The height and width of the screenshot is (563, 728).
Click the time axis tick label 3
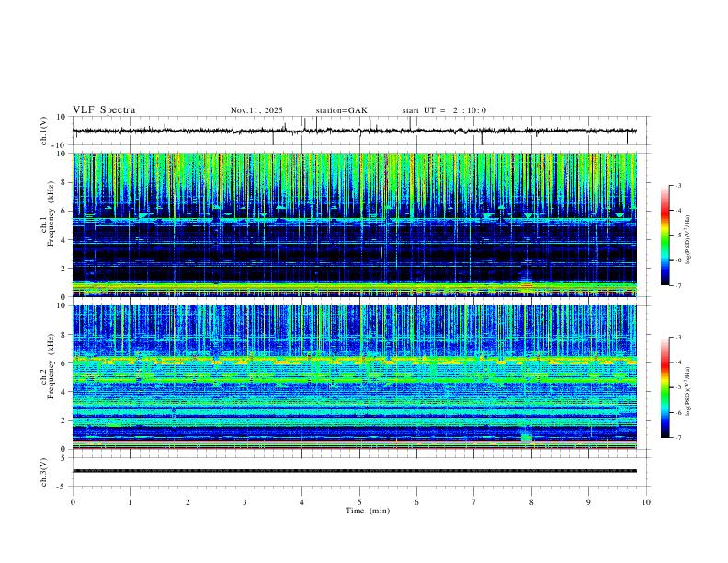pos(245,502)
